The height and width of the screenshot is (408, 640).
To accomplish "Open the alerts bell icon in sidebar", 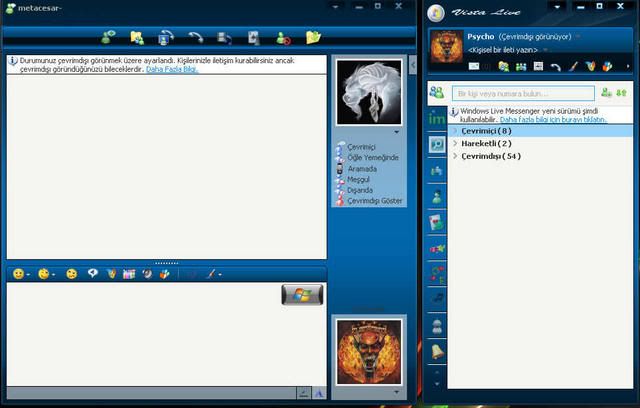I will (437, 351).
